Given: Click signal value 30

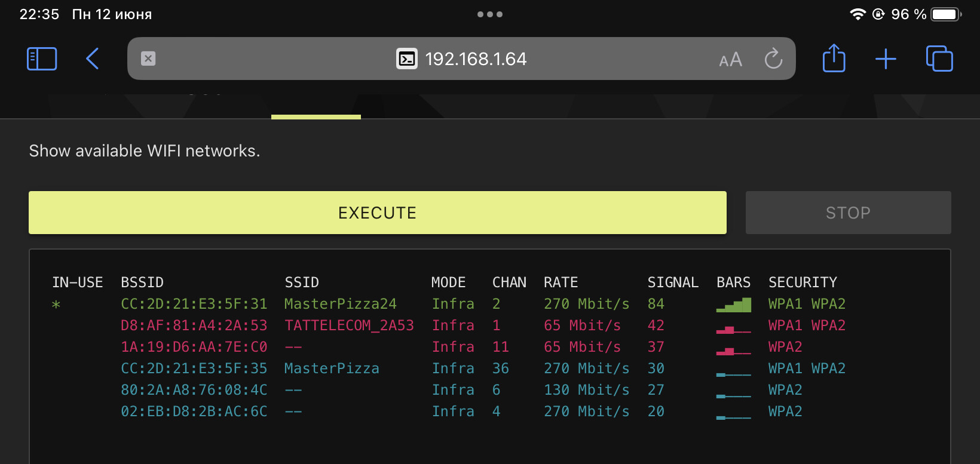Looking at the screenshot, I should pyautogui.click(x=656, y=368).
